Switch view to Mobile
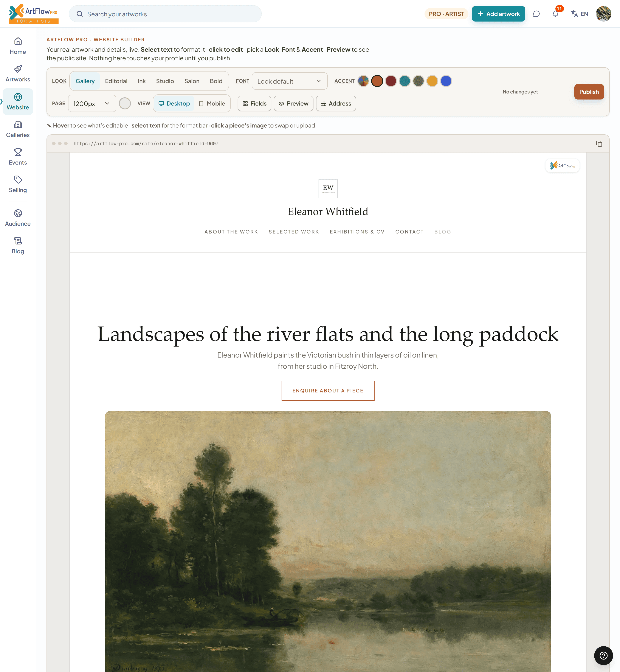 coord(212,103)
